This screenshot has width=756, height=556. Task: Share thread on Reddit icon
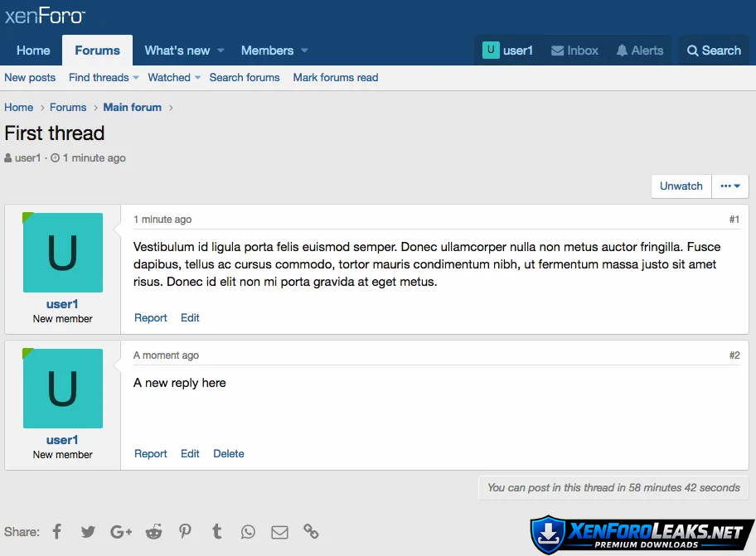[x=153, y=532]
